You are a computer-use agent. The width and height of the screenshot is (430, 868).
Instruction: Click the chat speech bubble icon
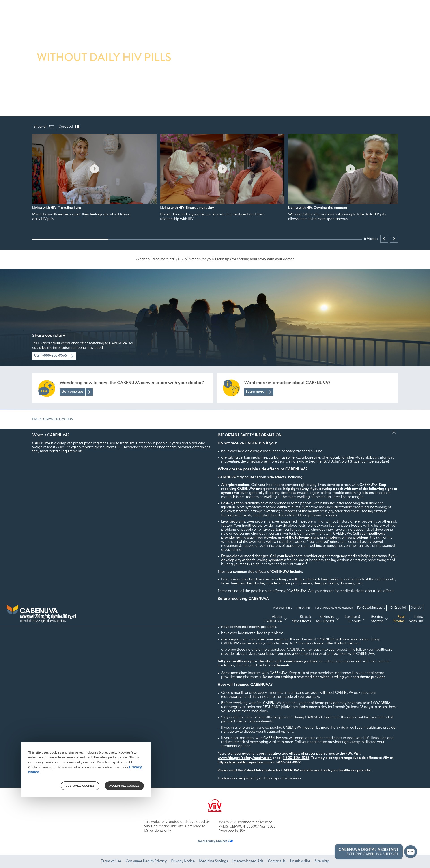(411, 852)
